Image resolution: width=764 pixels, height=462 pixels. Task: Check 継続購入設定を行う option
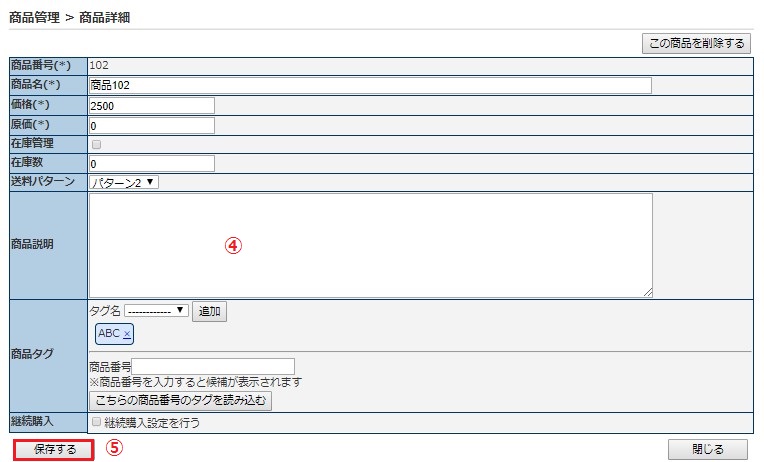pyautogui.click(x=96, y=422)
